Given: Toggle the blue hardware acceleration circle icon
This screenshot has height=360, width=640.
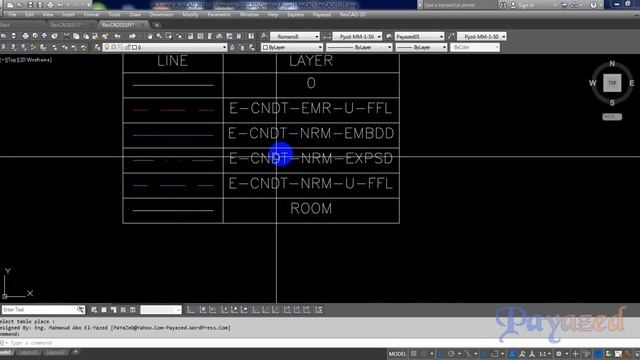Looking at the screenshot, I should pos(598,354).
